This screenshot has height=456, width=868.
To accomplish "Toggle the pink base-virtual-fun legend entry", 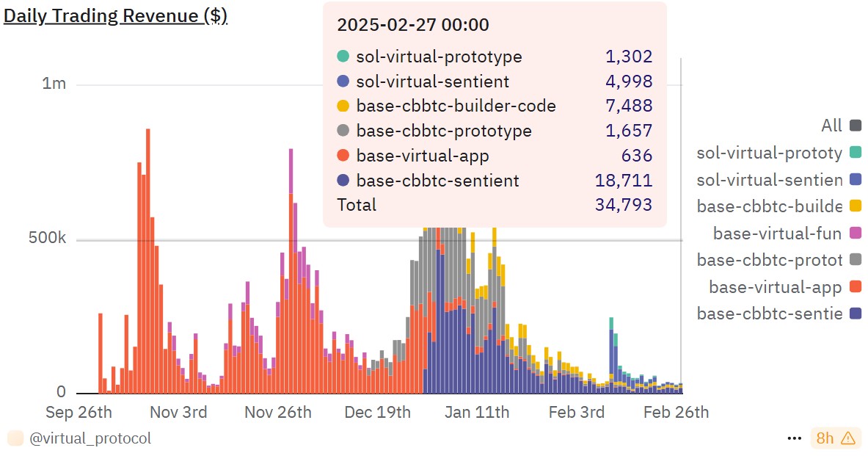I will [785, 234].
